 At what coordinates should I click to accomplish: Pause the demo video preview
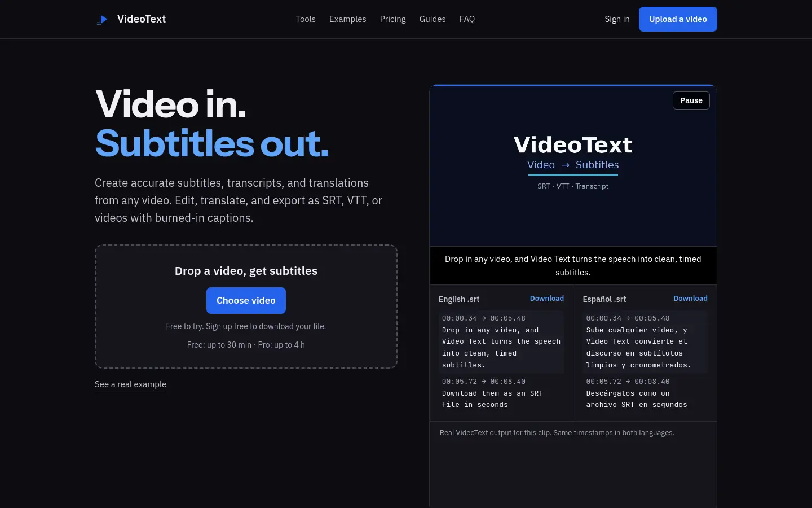(x=691, y=100)
